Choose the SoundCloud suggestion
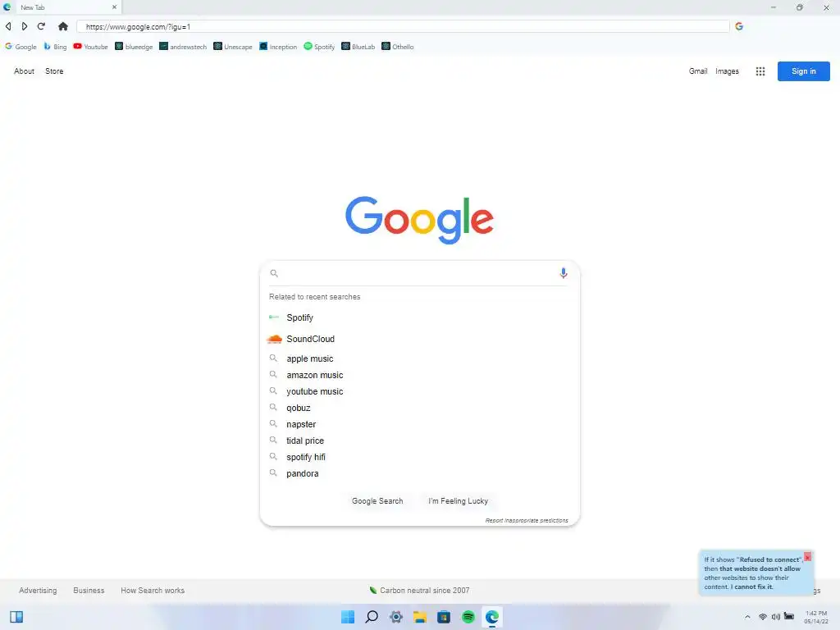Viewport: 840px width, 630px height. pos(419,339)
